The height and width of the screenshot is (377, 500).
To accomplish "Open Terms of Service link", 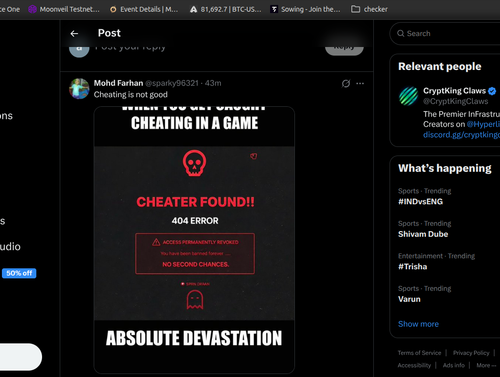I will pos(419,353).
